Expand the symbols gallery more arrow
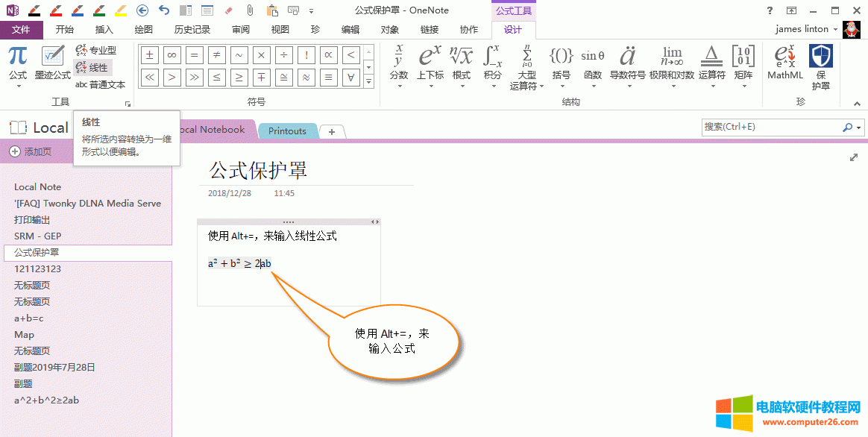This screenshot has width=868, height=437. tap(368, 83)
